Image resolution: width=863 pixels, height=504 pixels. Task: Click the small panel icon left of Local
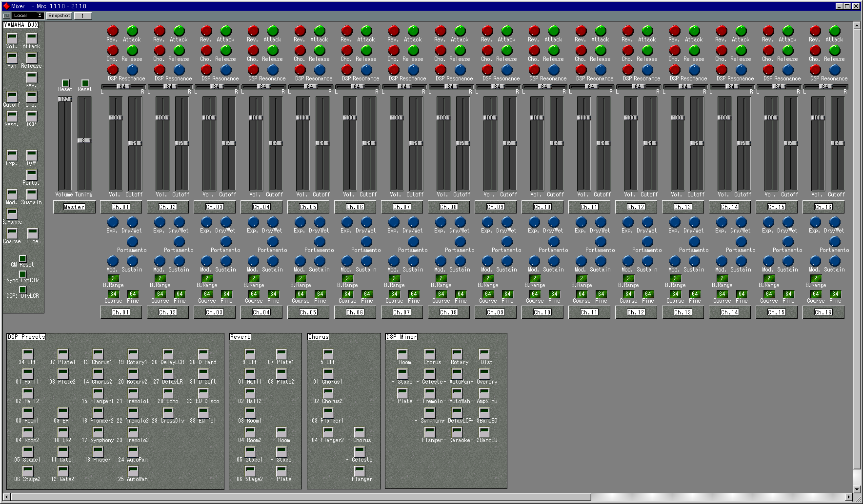pos(7,16)
